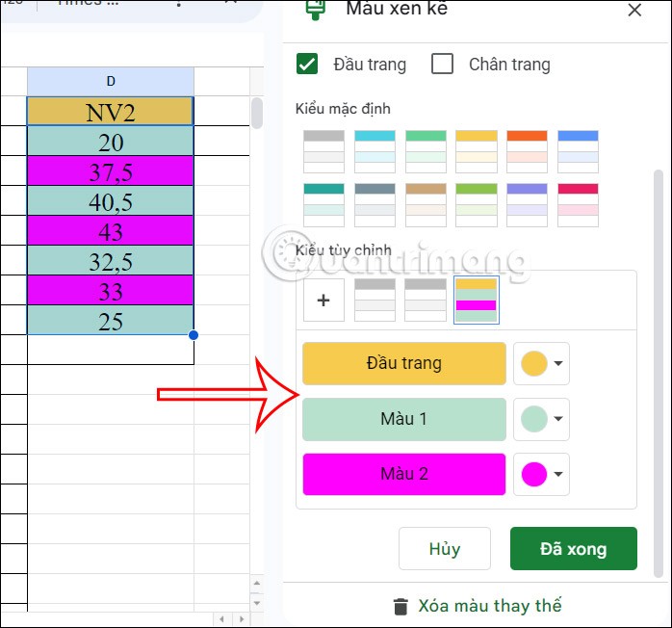Screen dimensions: 672x628
Task: Add a new custom style with plus button
Action: pos(323,300)
